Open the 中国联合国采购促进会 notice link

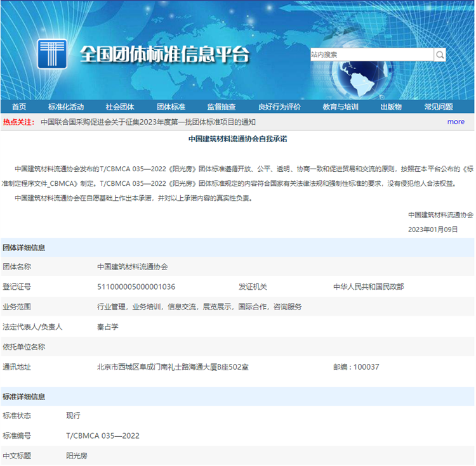(148, 122)
